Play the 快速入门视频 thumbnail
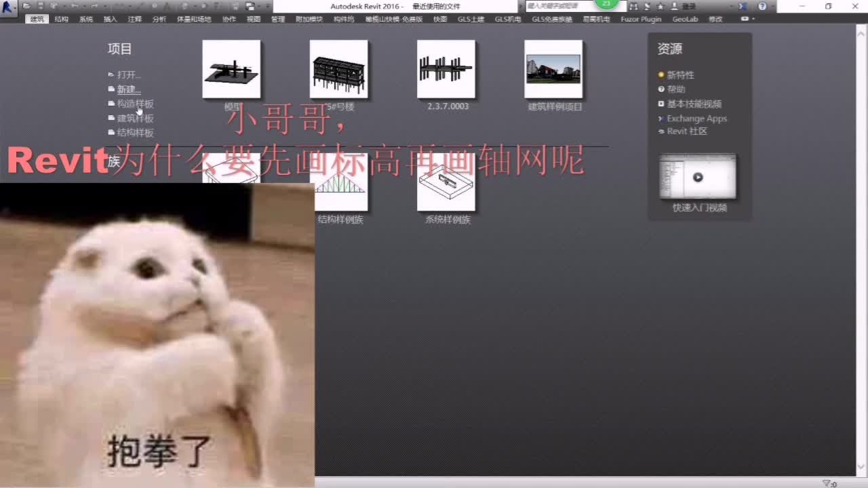868x488 pixels. (698, 177)
